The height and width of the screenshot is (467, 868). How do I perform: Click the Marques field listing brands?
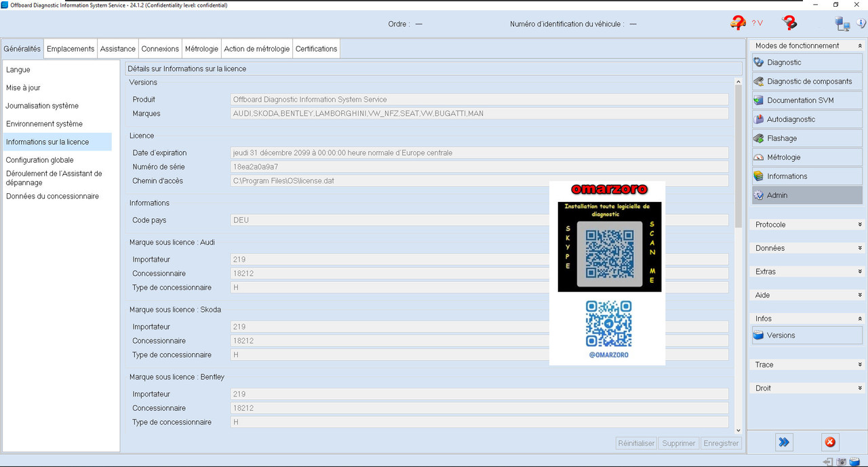point(479,114)
